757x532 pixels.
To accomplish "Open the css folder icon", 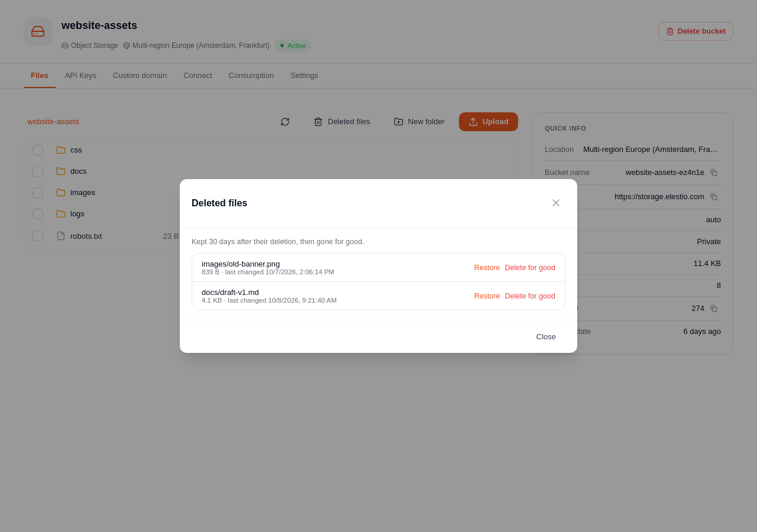I will (61, 150).
